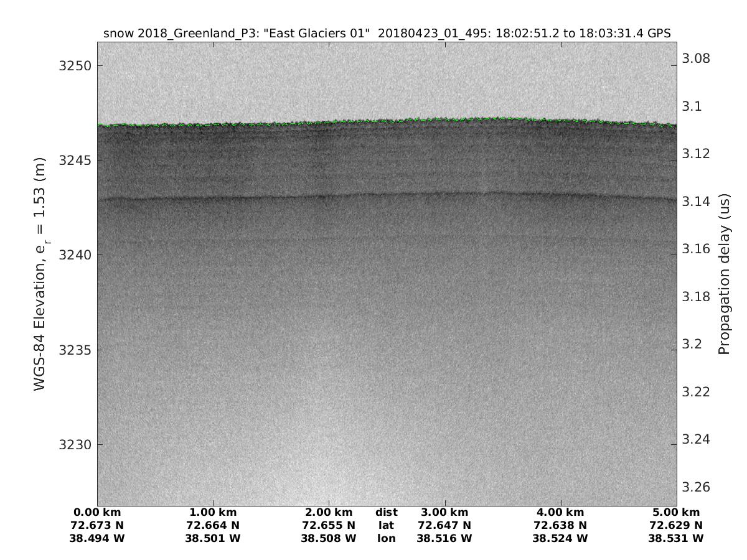
Task: Click the 72.629 N latitude label
Action: point(676,526)
